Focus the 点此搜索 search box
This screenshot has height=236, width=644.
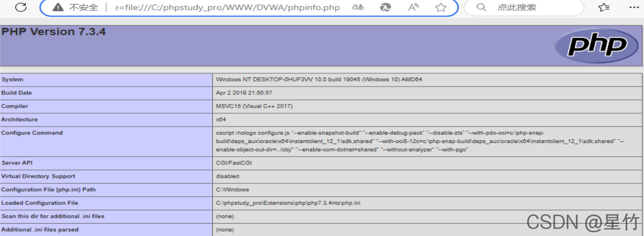tap(524, 7)
